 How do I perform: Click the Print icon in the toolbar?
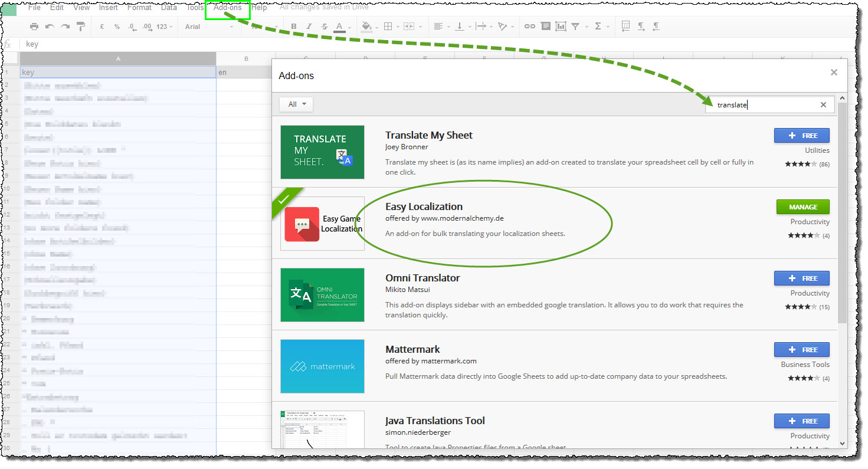34,27
